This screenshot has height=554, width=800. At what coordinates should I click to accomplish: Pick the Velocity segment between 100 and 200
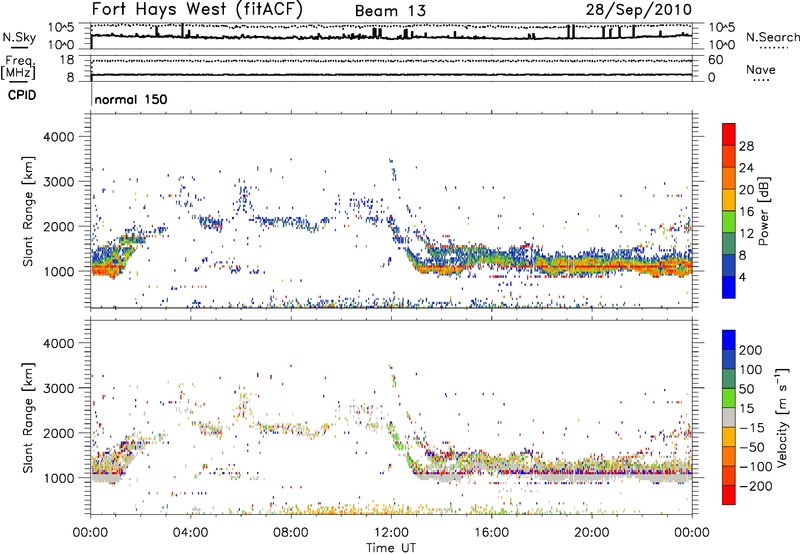tap(729, 359)
